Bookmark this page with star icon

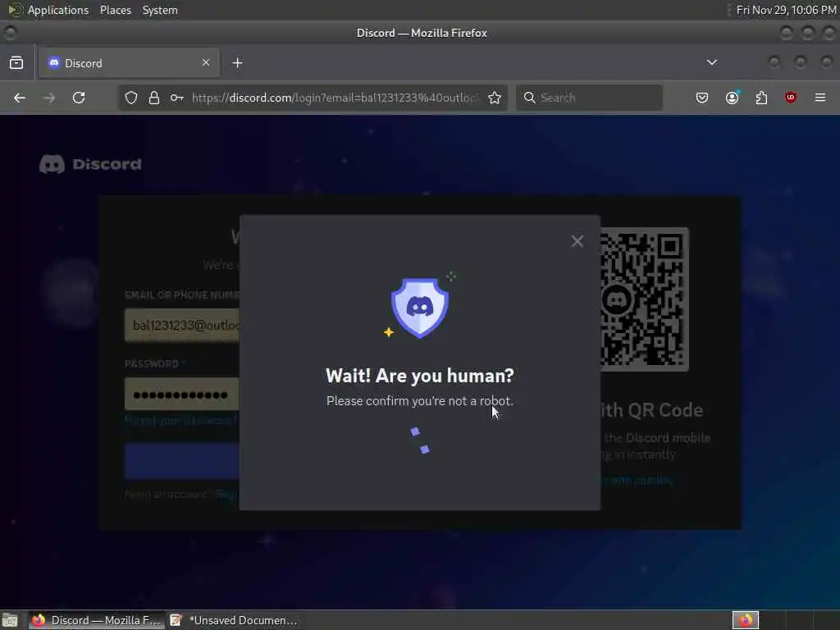pos(495,98)
